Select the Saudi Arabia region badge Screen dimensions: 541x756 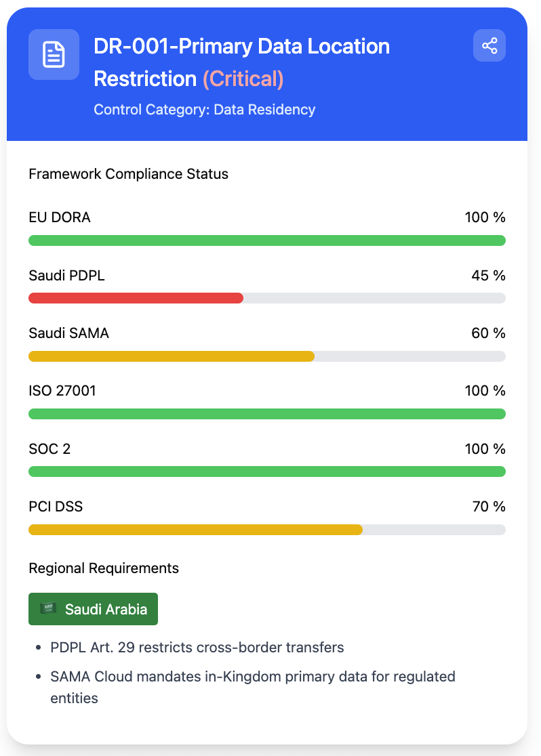(93, 609)
